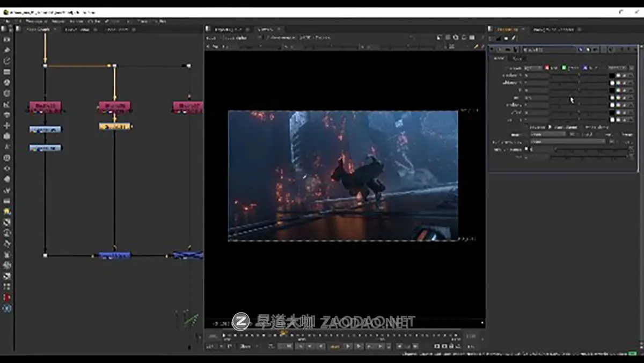The height and width of the screenshot is (363, 644).
Task: Open the Channel nodes toolbar menu
Action: tap(7, 72)
